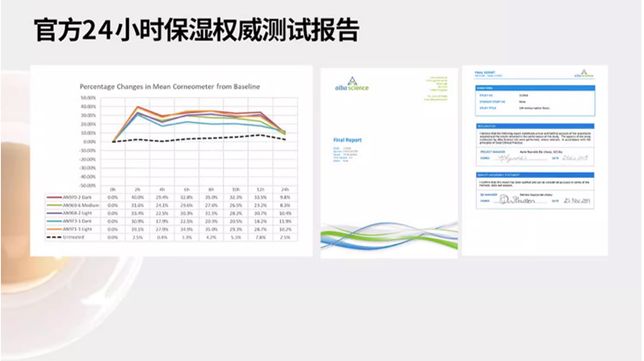Click the -10.00% y-axis label
644x361 pixels.
[x=88, y=150]
